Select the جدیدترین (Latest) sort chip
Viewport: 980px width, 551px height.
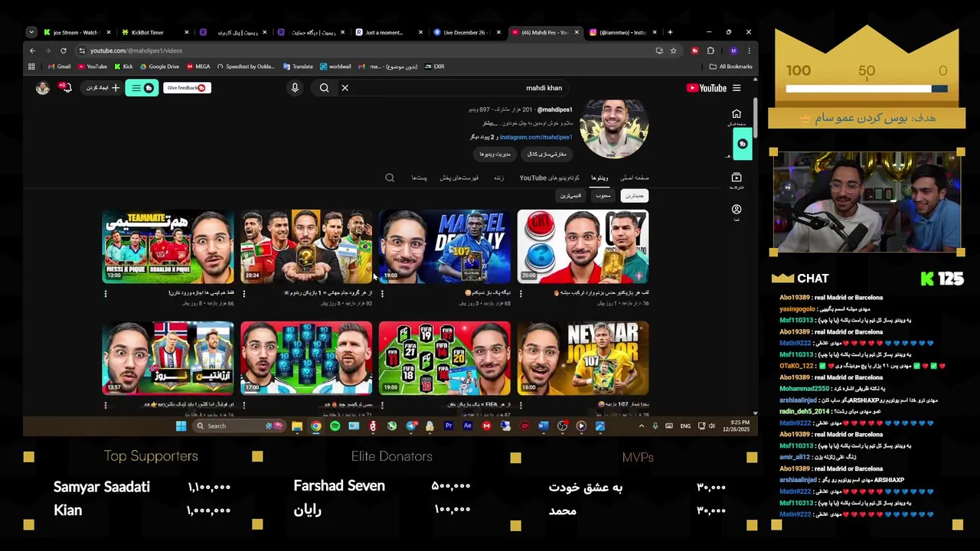pos(634,196)
